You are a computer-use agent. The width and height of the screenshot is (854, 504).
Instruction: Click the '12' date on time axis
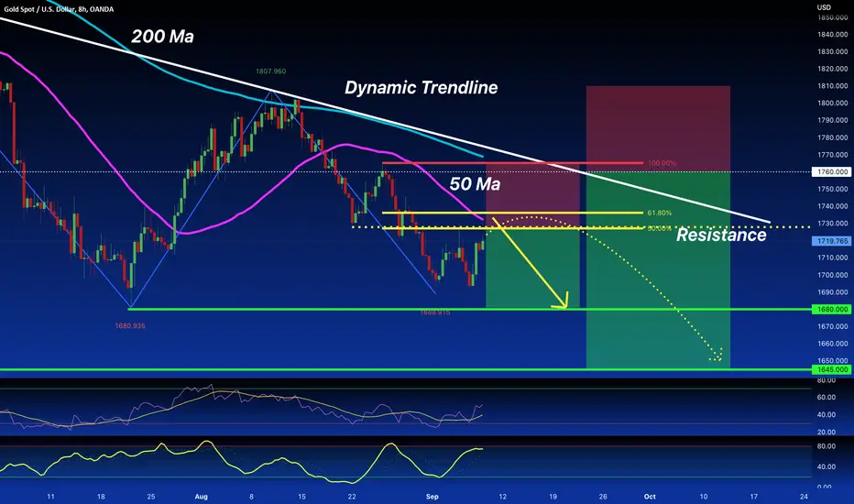(x=503, y=497)
